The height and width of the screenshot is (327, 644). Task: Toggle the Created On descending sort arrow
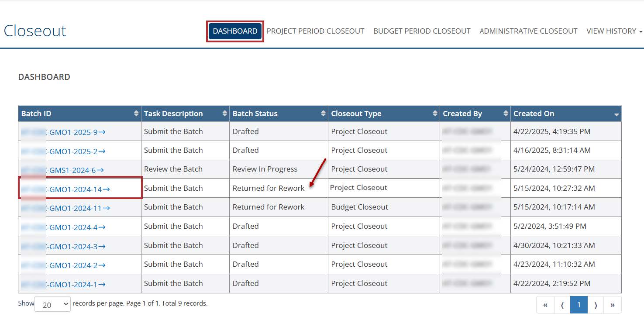pos(616,114)
